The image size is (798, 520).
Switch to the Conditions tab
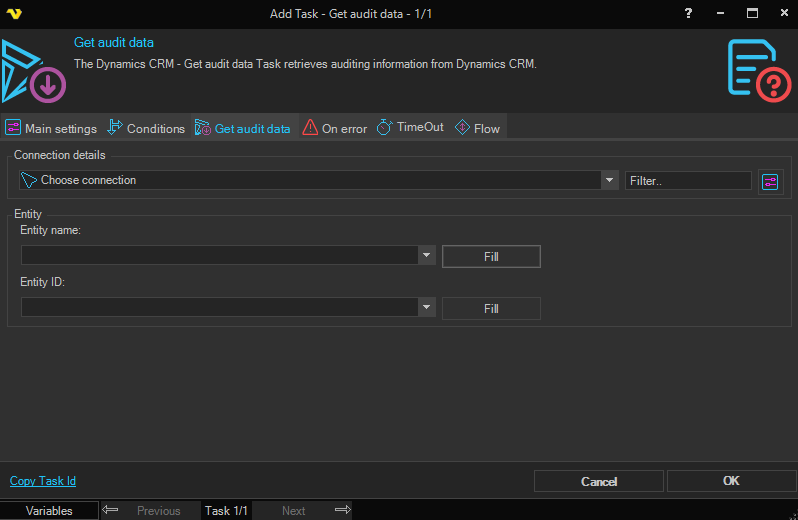pyautogui.click(x=146, y=128)
